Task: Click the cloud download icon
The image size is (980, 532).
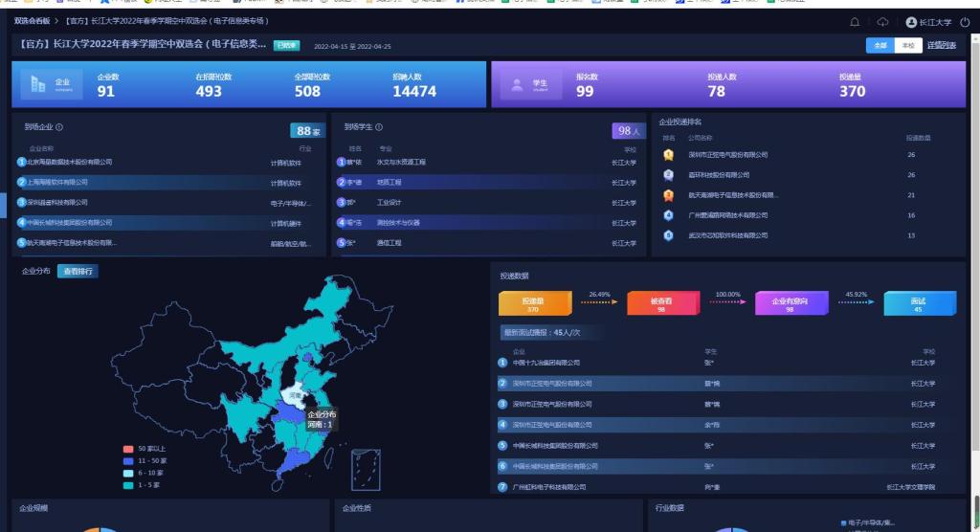Action: pyautogui.click(x=882, y=22)
